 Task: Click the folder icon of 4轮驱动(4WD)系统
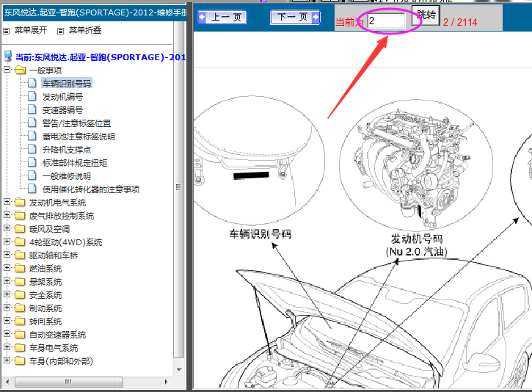pos(20,242)
